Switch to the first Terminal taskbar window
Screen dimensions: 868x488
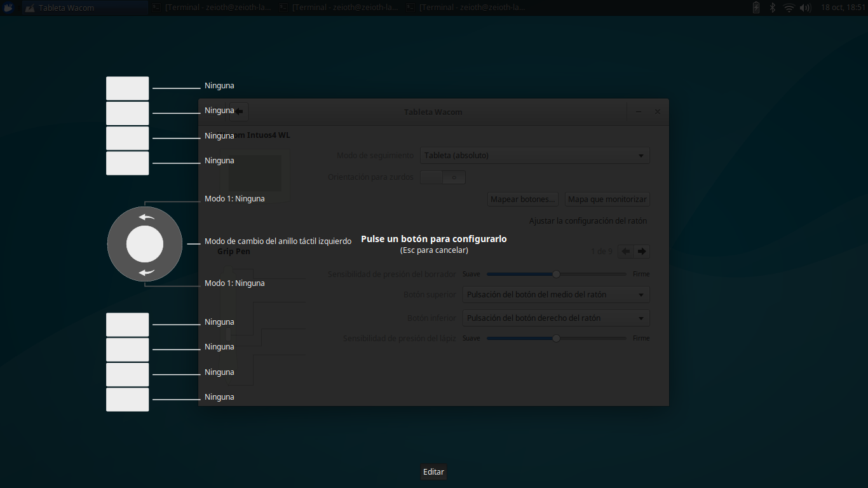[x=213, y=8]
